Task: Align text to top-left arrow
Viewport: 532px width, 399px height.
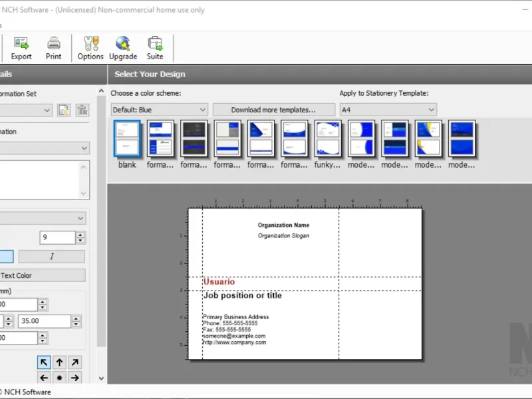Action: [x=44, y=362]
